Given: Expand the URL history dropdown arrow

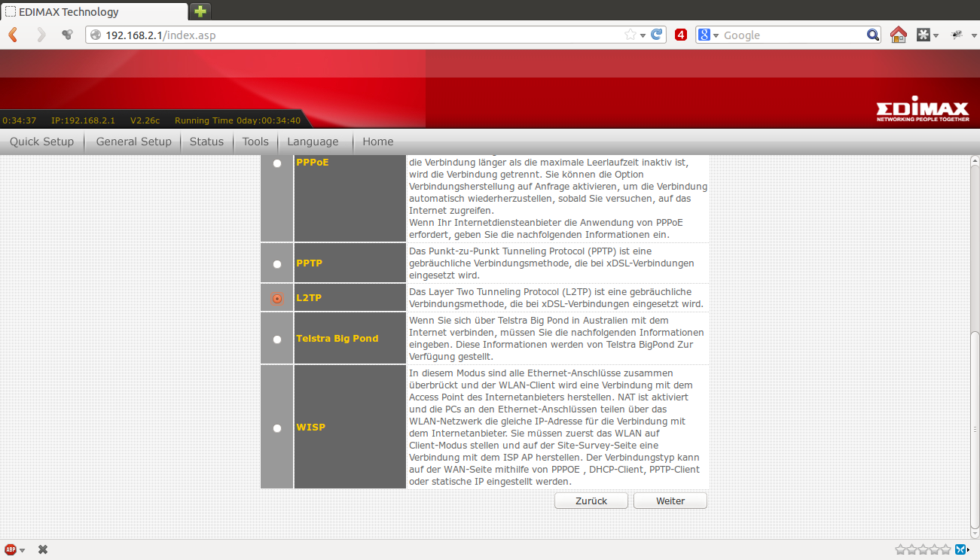Looking at the screenshot, I should pyautogui.click(x=643, y=35).
